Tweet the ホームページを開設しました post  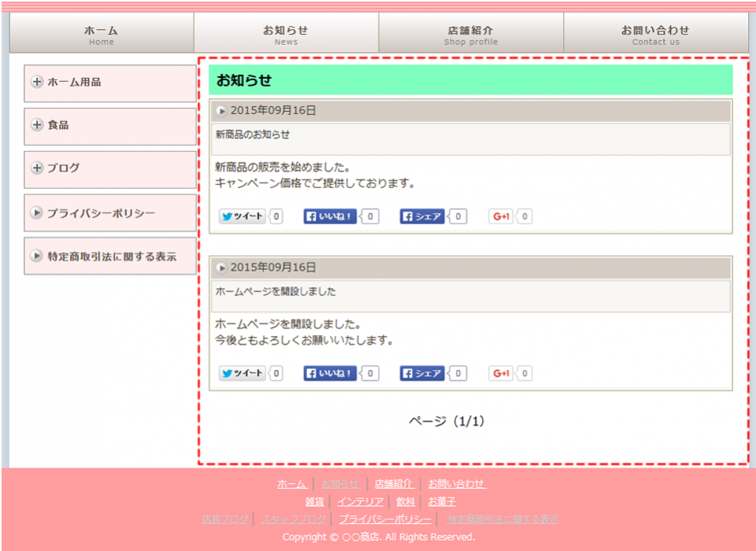[242, 373]
